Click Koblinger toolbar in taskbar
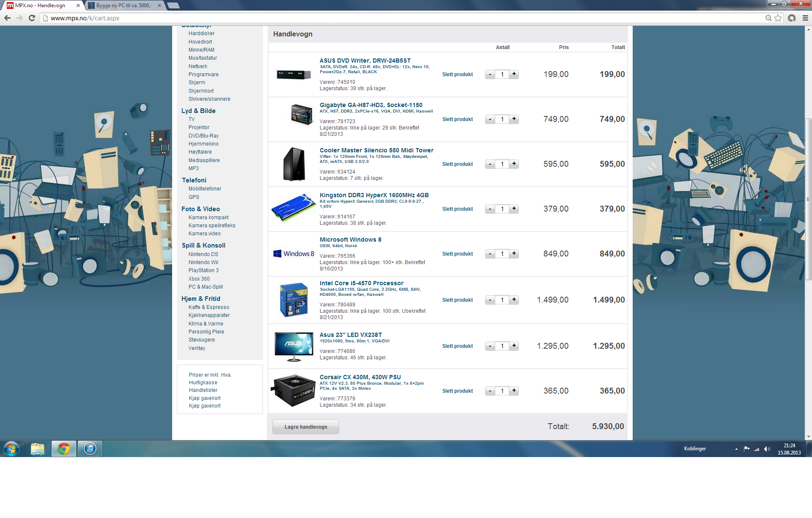 (695, 449)
